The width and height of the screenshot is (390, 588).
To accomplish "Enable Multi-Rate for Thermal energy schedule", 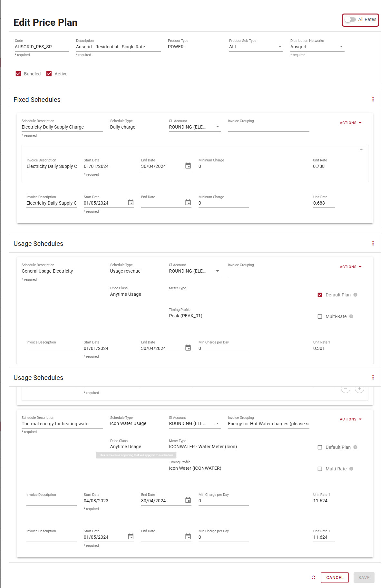I will pyautogui.click(x=320, y=469).
